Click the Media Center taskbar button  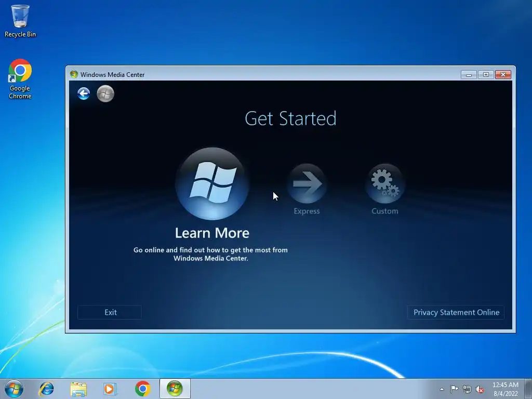pos(175,389)
